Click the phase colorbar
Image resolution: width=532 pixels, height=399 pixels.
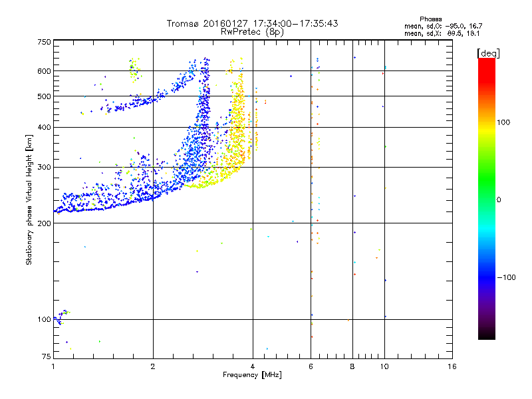coord(487,198)
